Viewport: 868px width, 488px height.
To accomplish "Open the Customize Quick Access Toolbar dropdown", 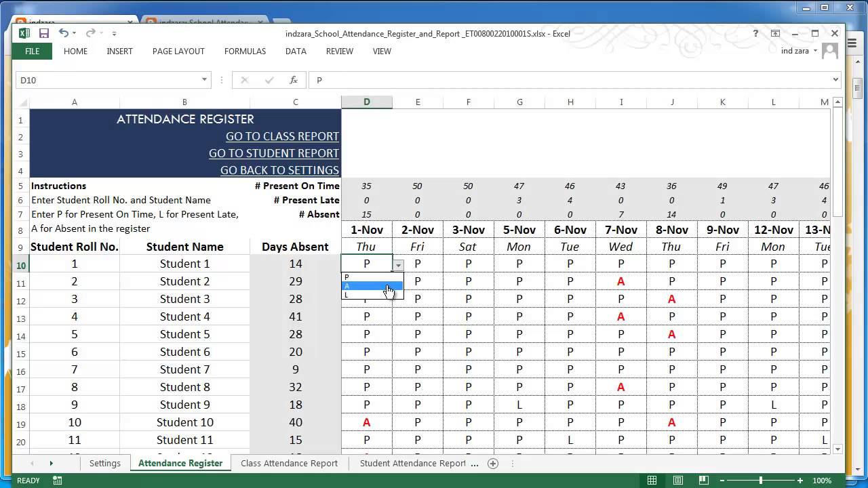I will tap(114, 33).
